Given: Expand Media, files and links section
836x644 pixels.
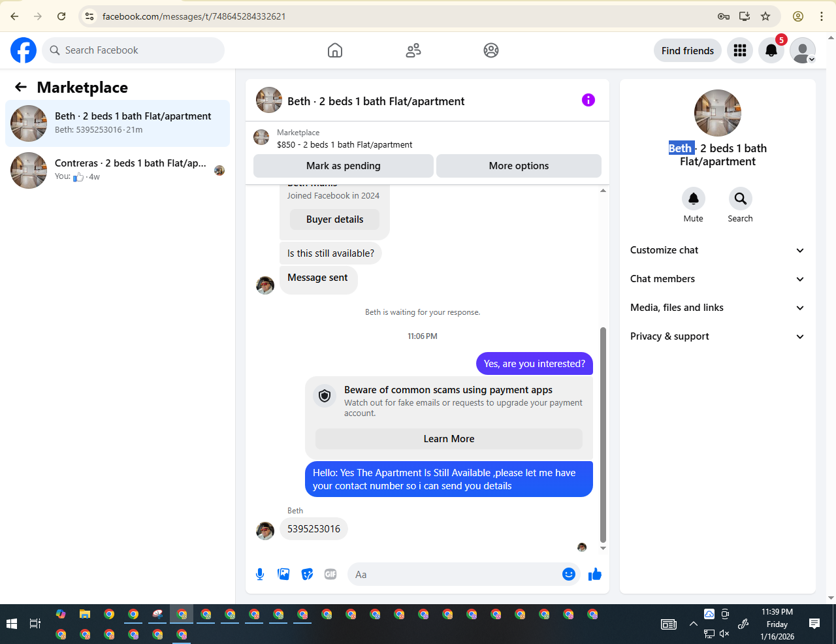Looking at the screenshot, I should tap(717, 308).
